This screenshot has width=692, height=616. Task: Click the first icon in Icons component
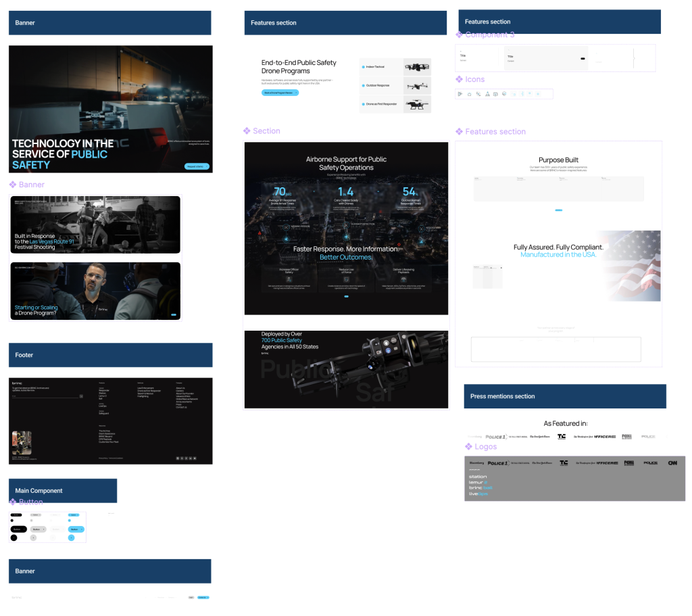coord(460,94)
